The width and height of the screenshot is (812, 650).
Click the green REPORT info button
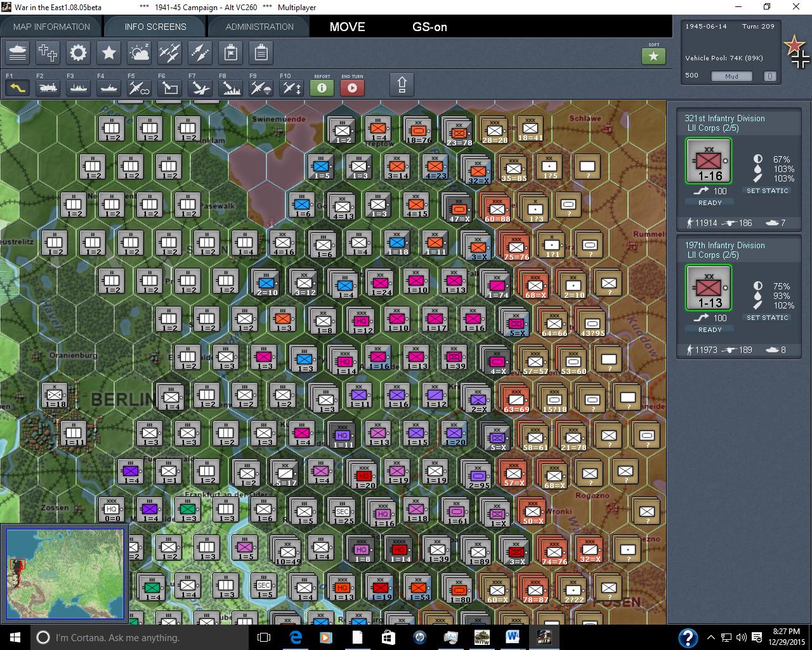[x=322, y=88]
